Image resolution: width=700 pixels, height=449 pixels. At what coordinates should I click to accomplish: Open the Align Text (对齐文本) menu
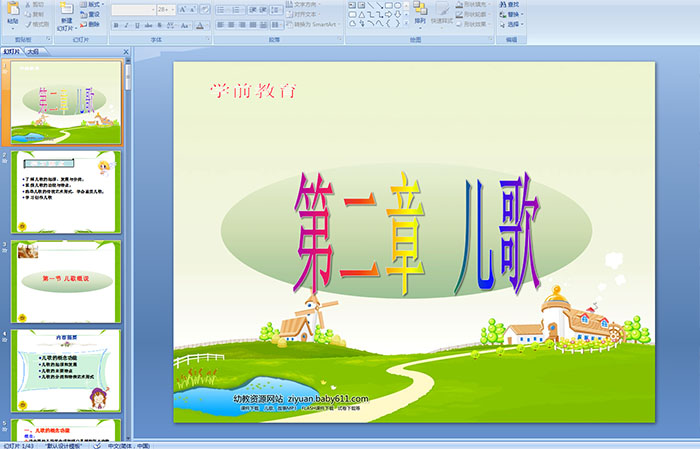(x=302, y=14)
